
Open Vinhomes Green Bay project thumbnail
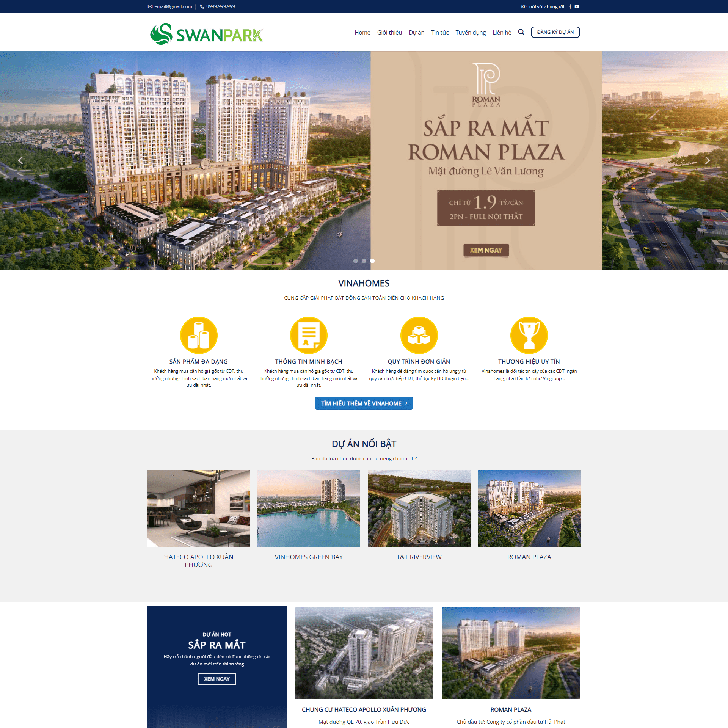309,508
